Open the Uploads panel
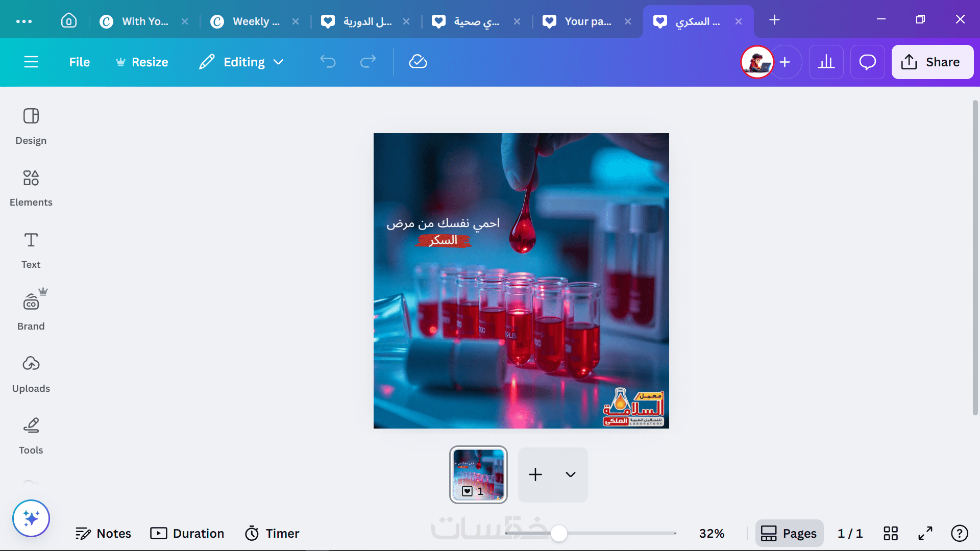The width and height of the screenshot is (980, 551). click(x=31, y=374)
